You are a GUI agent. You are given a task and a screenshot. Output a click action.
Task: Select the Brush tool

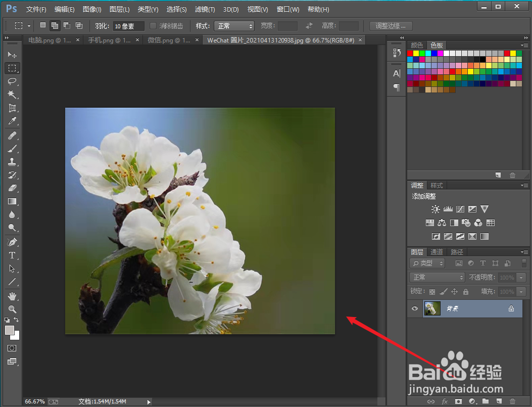(12, 149)
